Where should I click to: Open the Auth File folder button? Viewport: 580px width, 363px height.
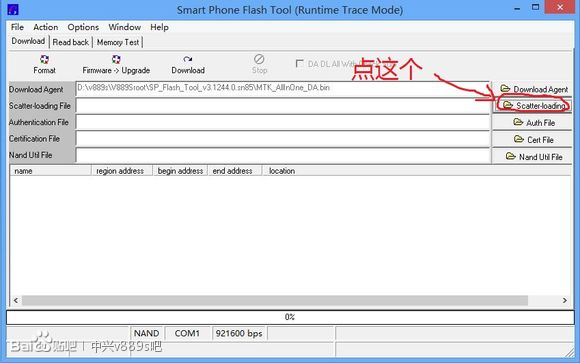tap(533, 122)
